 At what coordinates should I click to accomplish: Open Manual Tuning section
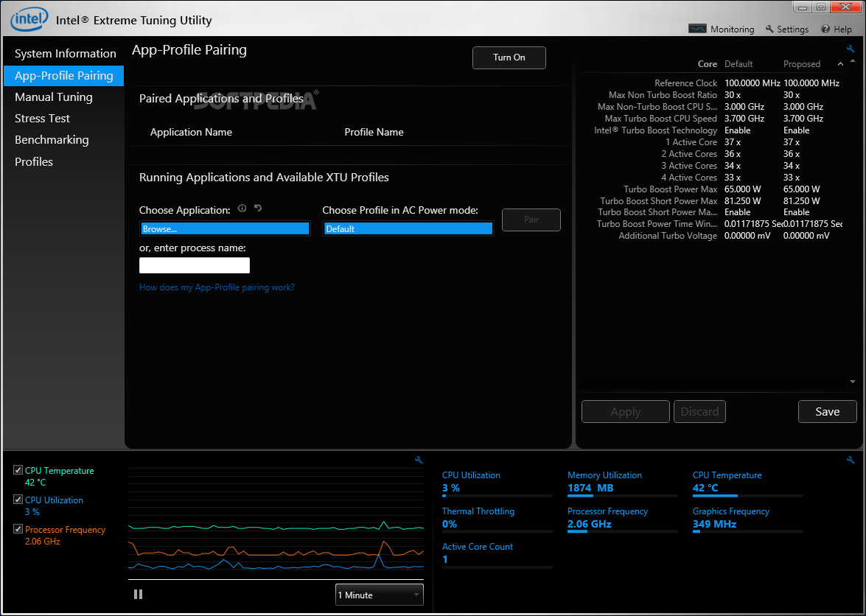(54, 97)
